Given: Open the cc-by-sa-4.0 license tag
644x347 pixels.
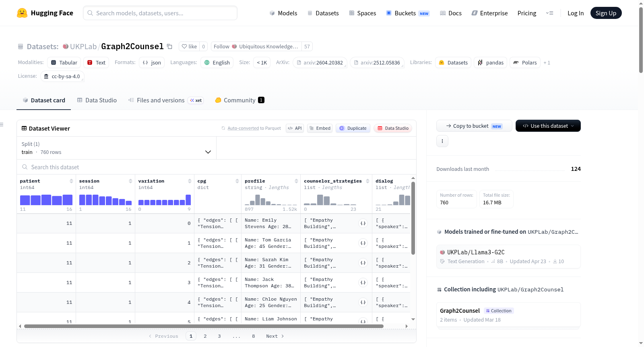Looking at the screenshot, I should (x=62, y=76).
